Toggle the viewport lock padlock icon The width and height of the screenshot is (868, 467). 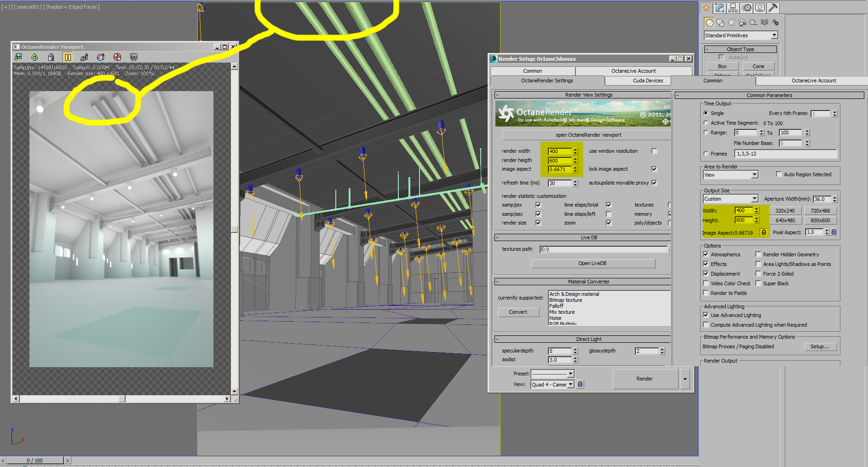(x=51, y=57)
